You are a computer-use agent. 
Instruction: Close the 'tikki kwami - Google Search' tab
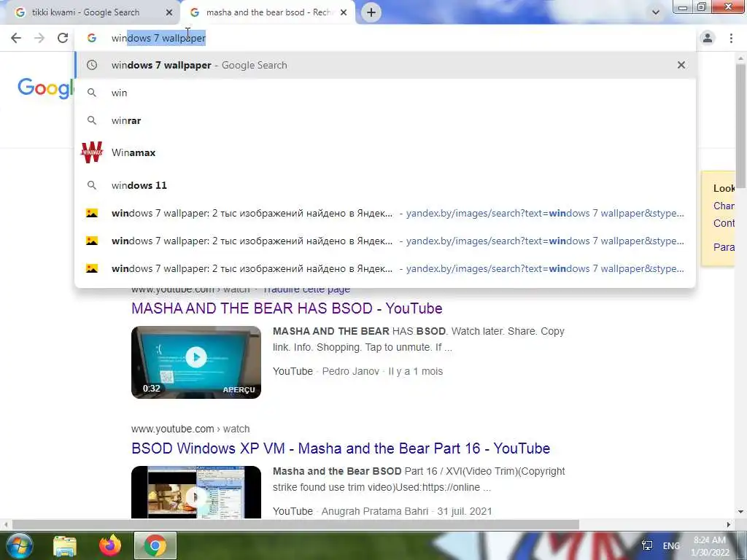(169, 13)
